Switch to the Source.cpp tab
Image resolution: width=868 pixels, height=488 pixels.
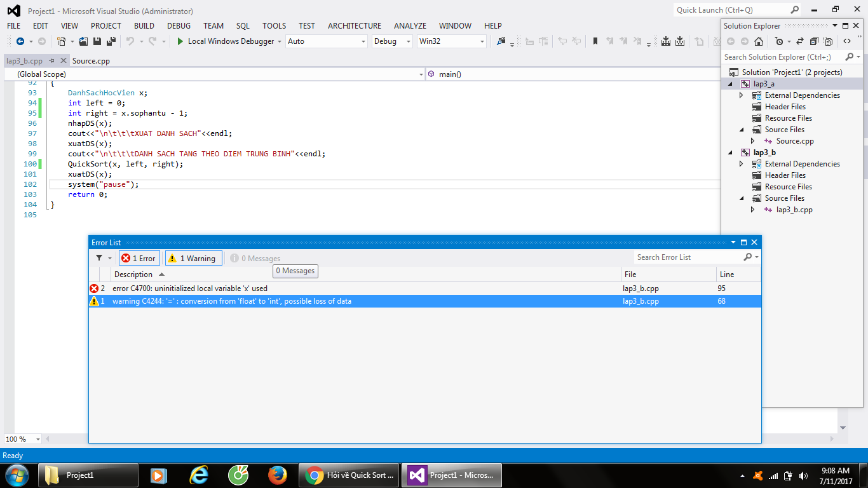tap(91, 61)
